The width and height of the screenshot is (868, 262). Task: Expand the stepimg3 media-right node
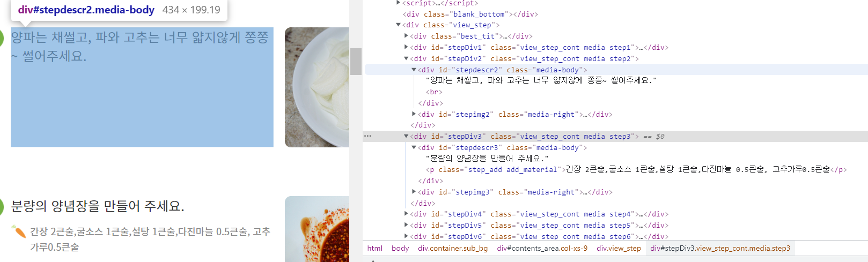click(x=414, y=192)
